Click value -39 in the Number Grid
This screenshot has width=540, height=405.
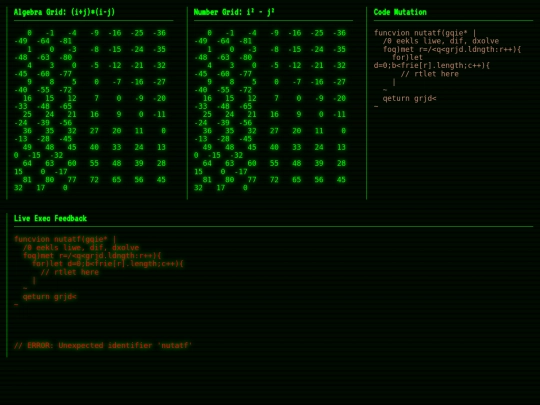click(223, 123)
